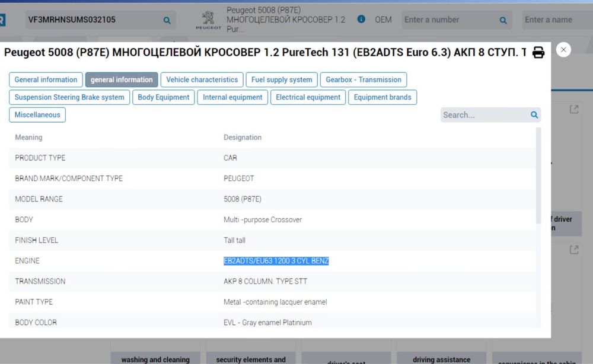593x364 pixels.
Task: Open the lower external link icon behind the dialog
Action: [x=574, y=250]
